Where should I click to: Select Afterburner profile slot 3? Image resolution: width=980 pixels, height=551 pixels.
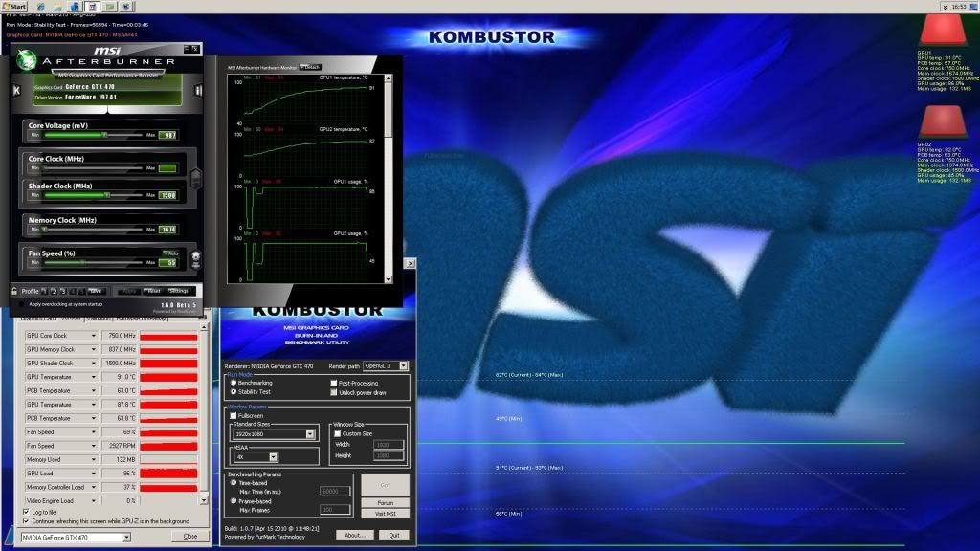click(62, 291)
